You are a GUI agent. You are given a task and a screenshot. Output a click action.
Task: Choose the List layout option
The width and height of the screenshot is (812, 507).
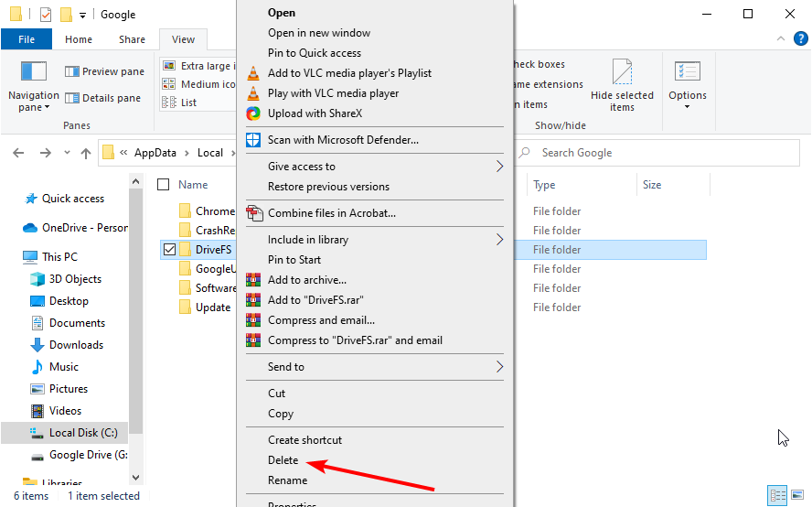click(x=179, y=102)
